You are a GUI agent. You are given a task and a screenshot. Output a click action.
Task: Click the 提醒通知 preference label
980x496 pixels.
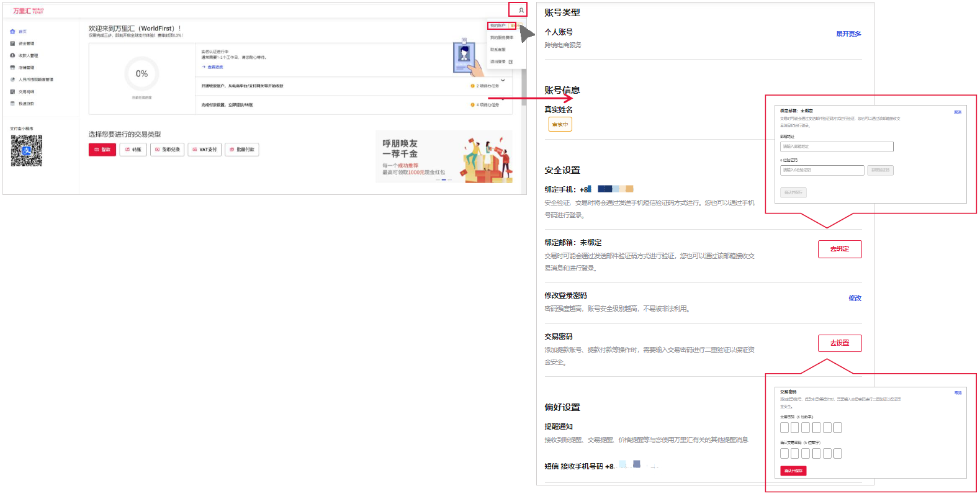pyautogui.click(x=559, y=426)
